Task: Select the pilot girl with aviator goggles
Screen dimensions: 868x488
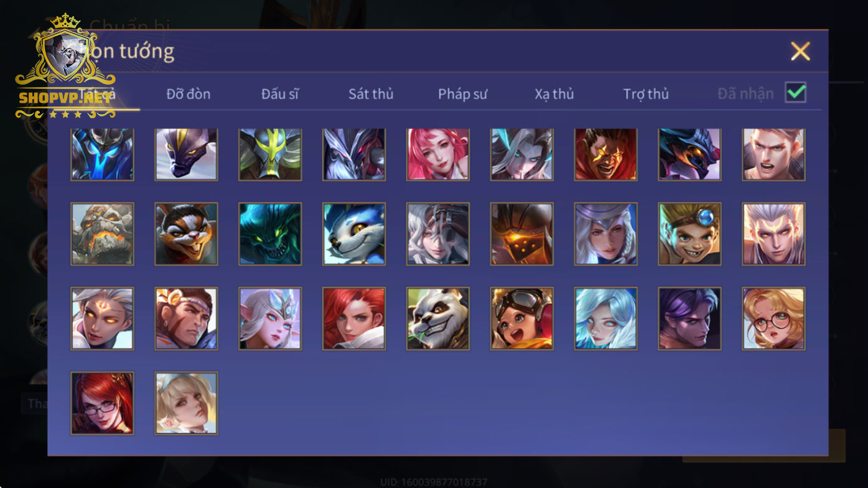Action: (521, 318)
